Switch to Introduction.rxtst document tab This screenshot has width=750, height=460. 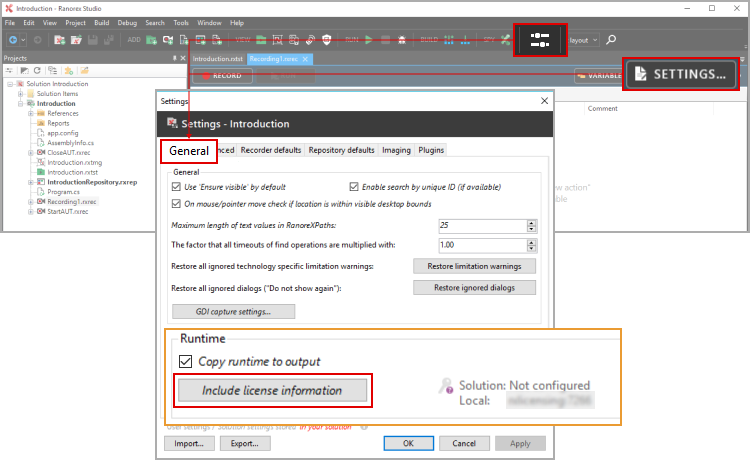click(218, 59)
